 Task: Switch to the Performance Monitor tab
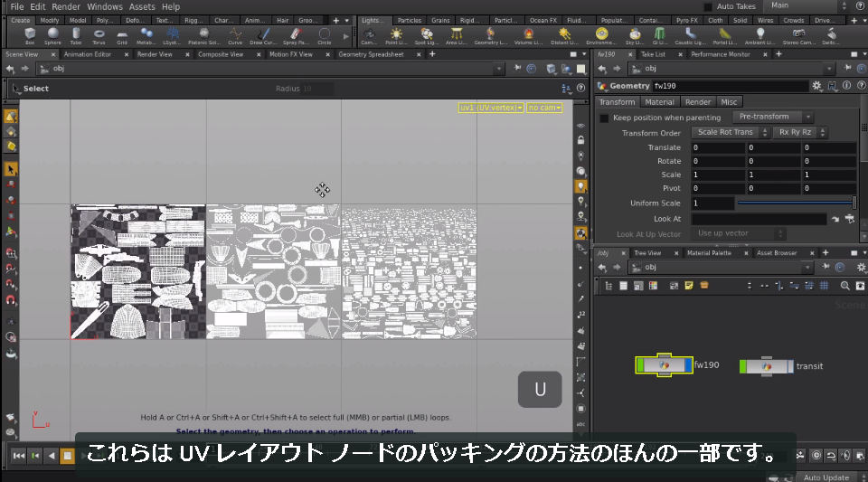[721, 54]
